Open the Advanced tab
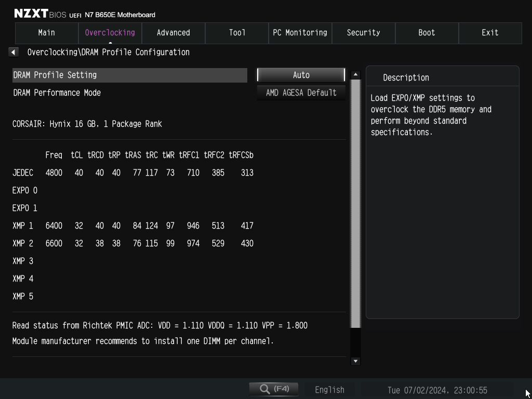The width and height of the screenshot is (532, 399). click(174, 33)
